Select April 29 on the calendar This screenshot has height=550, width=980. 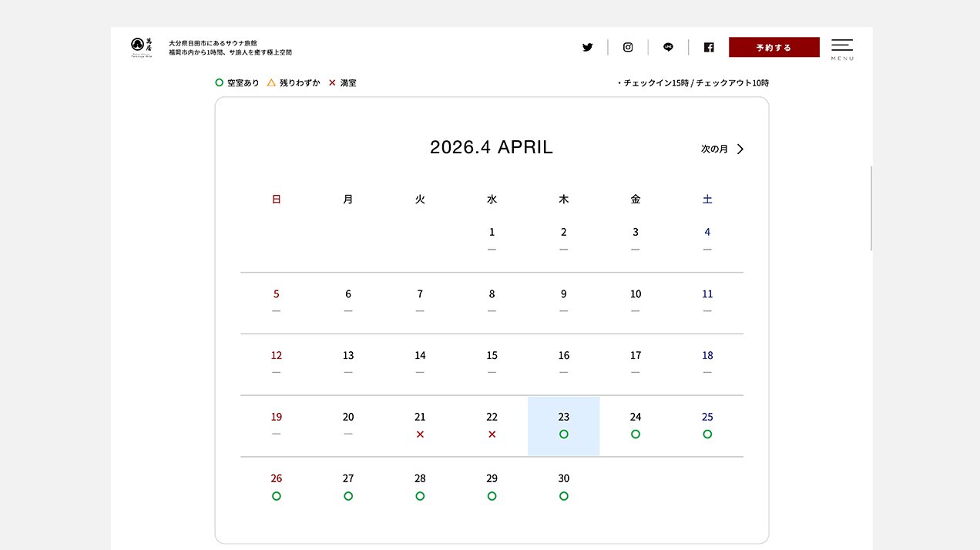tap(492, 487)
